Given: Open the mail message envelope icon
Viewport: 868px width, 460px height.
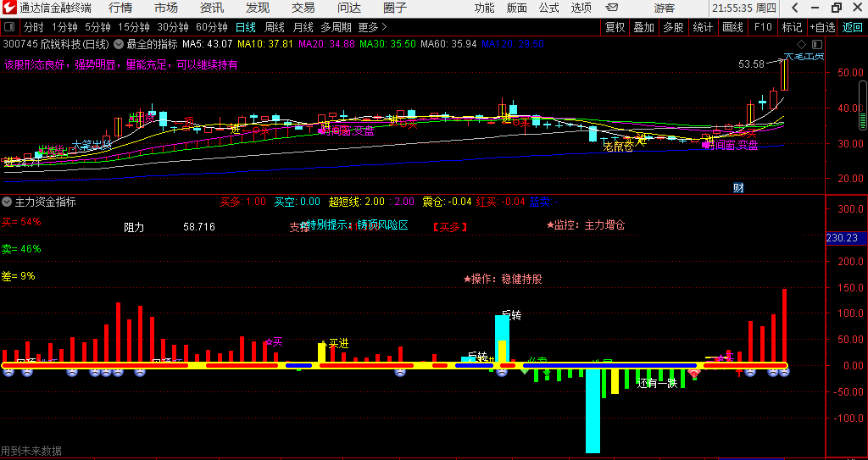Looking at the screenshot, I should point(612,8).
